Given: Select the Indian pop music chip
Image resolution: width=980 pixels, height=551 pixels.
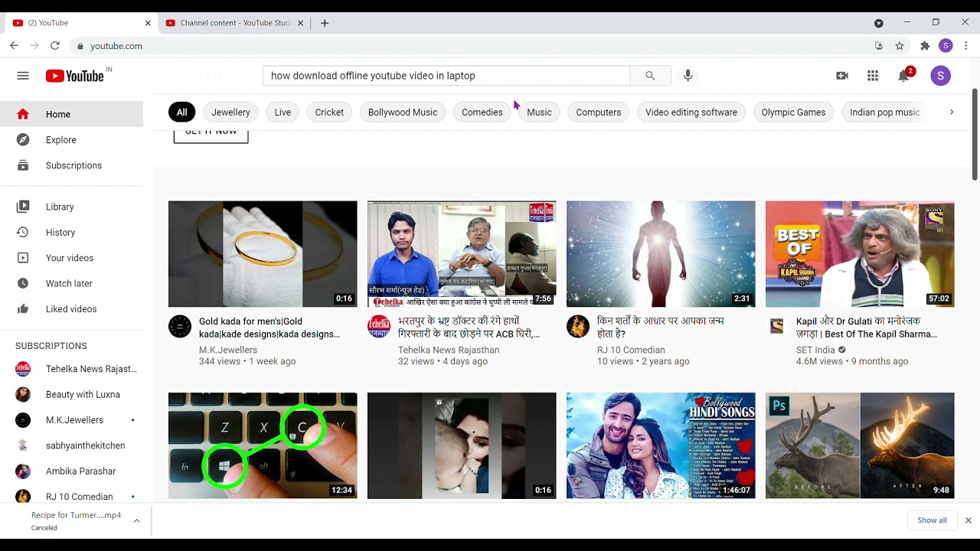Looking at the screenshot, I should 884,112.
